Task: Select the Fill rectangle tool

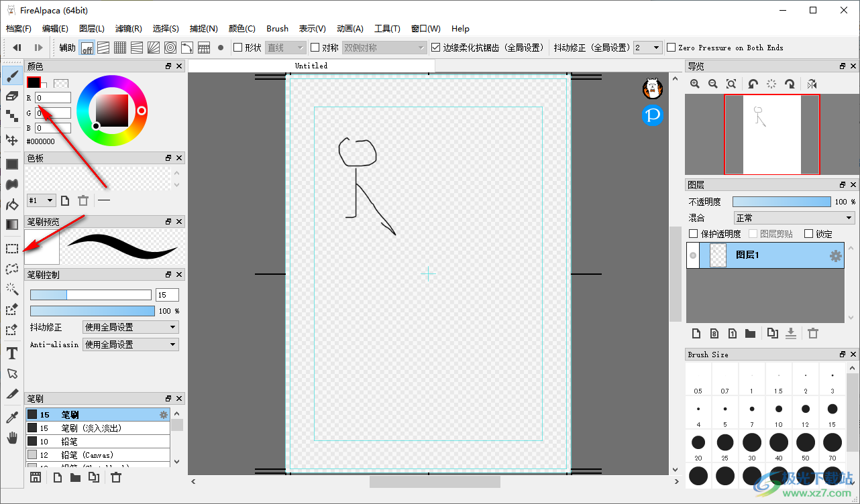Action: click(x=11, y=164)
